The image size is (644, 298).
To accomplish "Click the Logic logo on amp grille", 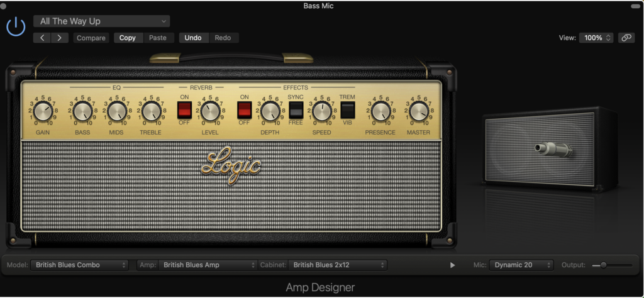I will tap(231, 165).
